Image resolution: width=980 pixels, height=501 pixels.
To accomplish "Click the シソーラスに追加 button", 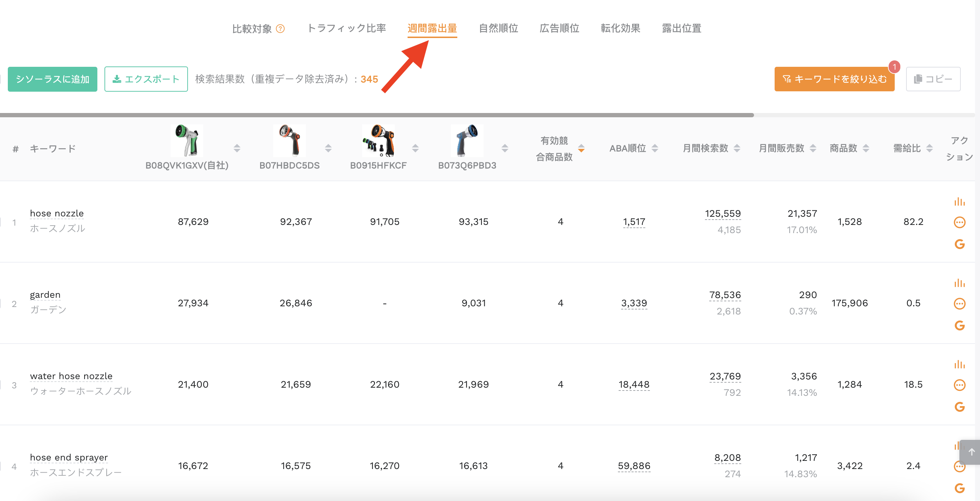I will click(x=53, y=79).
